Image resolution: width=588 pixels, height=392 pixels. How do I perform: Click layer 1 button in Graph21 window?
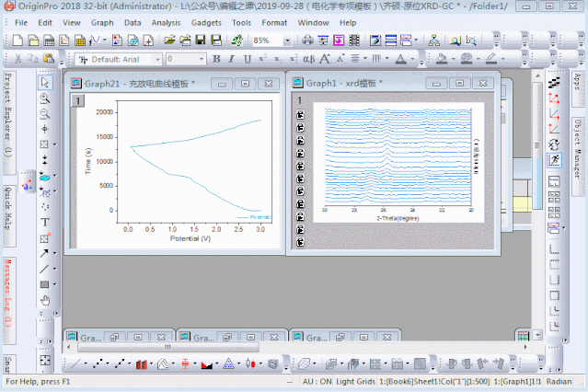click(78, 100)
